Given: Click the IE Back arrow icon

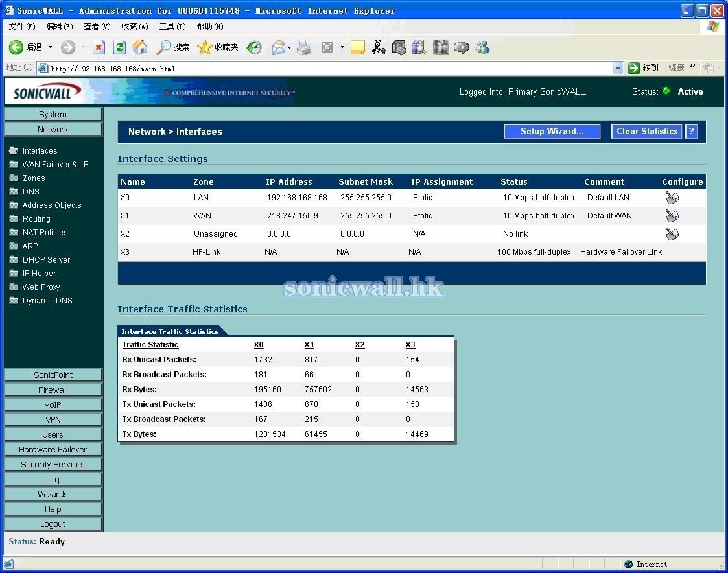Looking at the screenshot, I should tap(16, 47).
